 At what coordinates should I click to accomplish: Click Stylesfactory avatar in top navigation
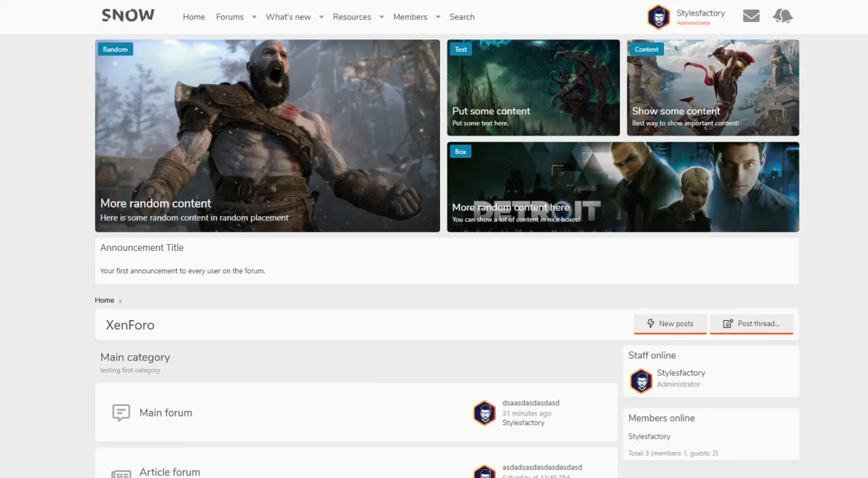click(x=658, y=17)
